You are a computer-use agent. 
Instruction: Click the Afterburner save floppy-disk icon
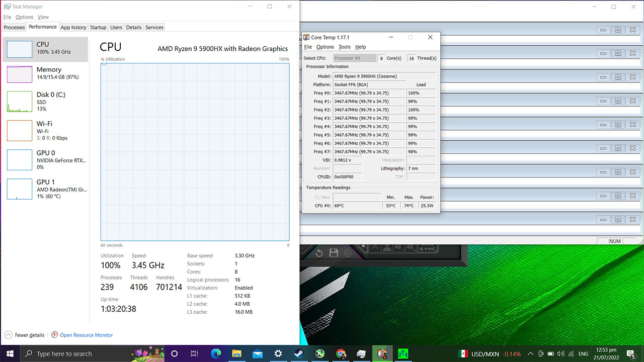pos(334,253)
